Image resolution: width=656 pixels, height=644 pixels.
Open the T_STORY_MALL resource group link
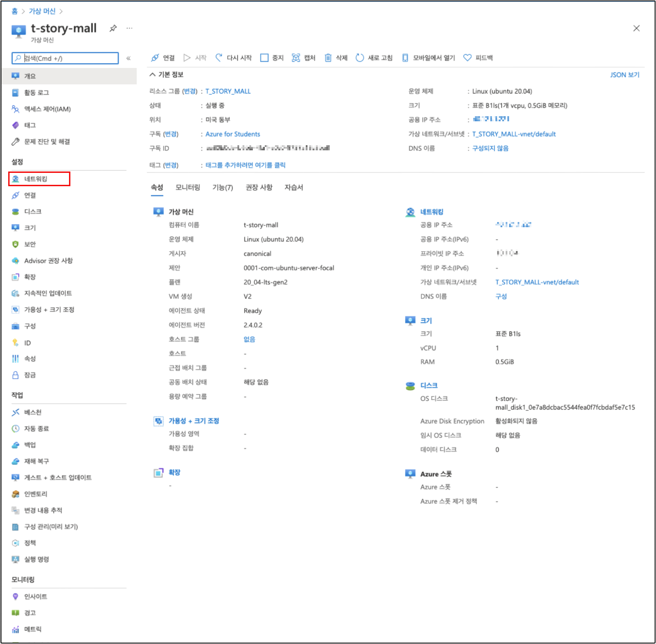point(228,91)
